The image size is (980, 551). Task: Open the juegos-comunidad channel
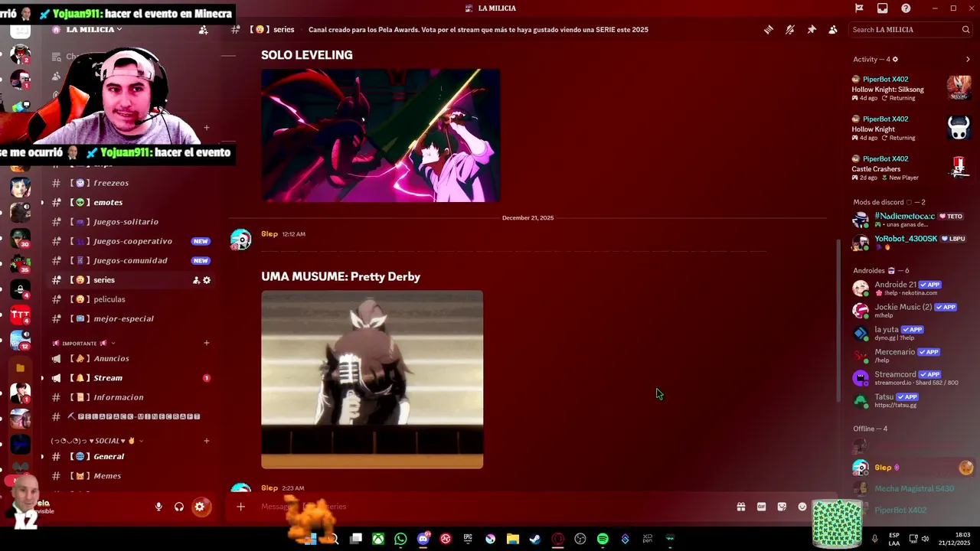pos(130,260)
